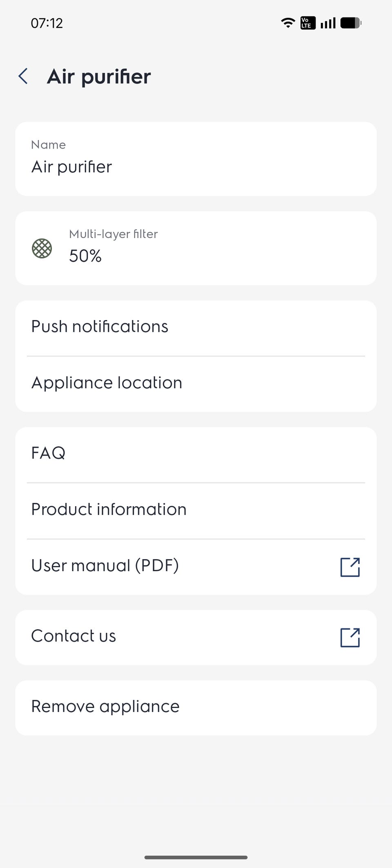Tap the external link icon for Contact us
This screenshot has width=392, height=868.
[350, 637]
